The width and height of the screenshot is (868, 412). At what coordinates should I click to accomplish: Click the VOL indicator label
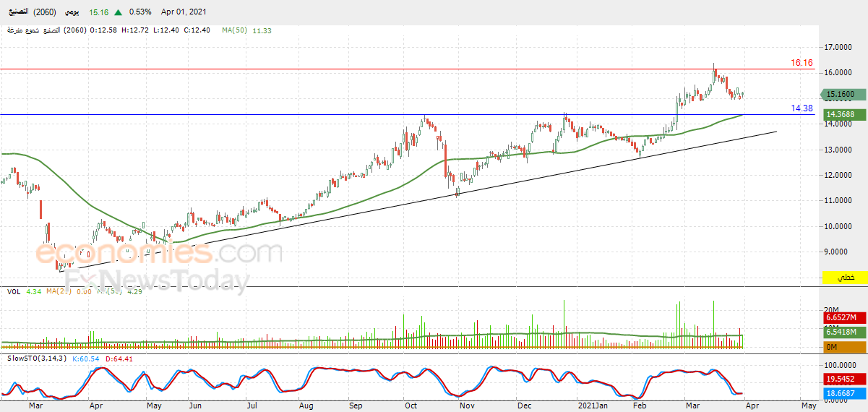[13, 292]
